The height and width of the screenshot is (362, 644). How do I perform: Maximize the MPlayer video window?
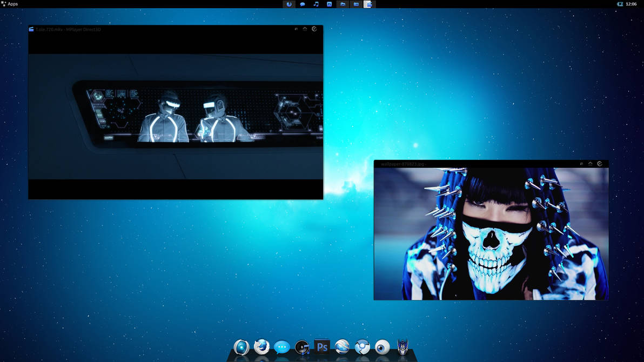tap(305, 29)
